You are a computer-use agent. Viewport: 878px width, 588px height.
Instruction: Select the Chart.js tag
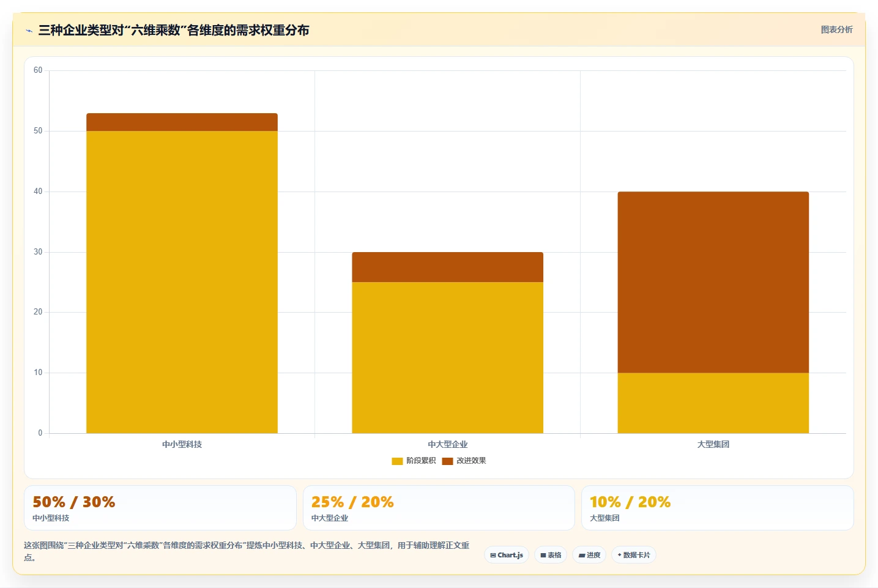(x=507, y=555)
